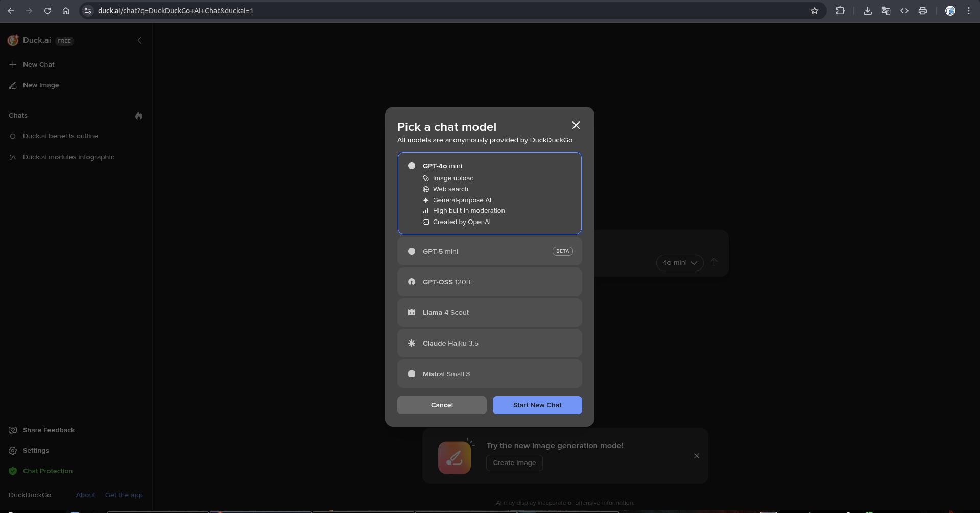Select the Mistral Small 3 model
The width and height of the screenshot is (980, 513).
(x=489, y=374)
